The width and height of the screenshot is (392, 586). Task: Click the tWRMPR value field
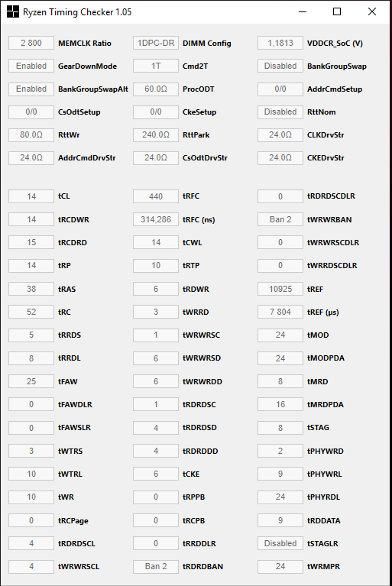point(280,566)
